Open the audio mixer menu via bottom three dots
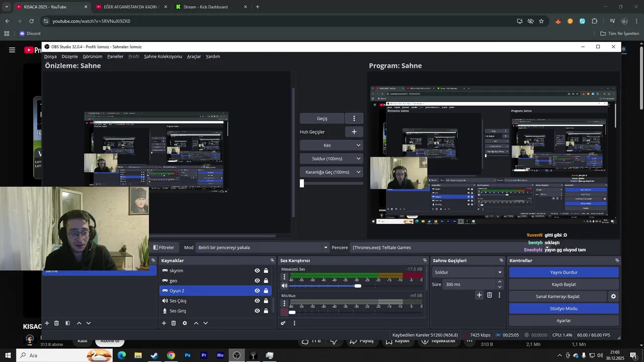 click(294, 323)
